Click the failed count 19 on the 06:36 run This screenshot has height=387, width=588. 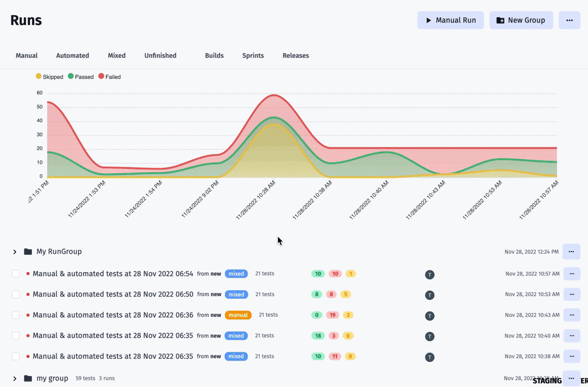point(332,315)
